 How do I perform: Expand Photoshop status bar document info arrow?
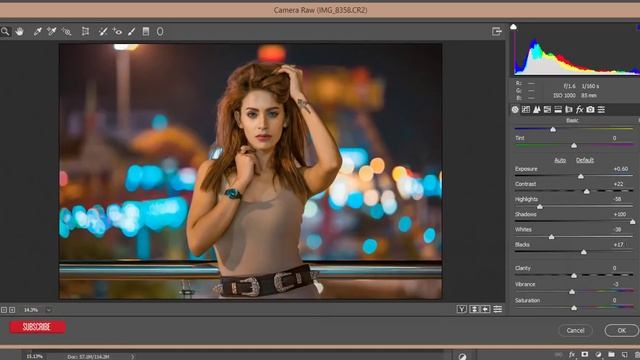(x=132, y=357)
